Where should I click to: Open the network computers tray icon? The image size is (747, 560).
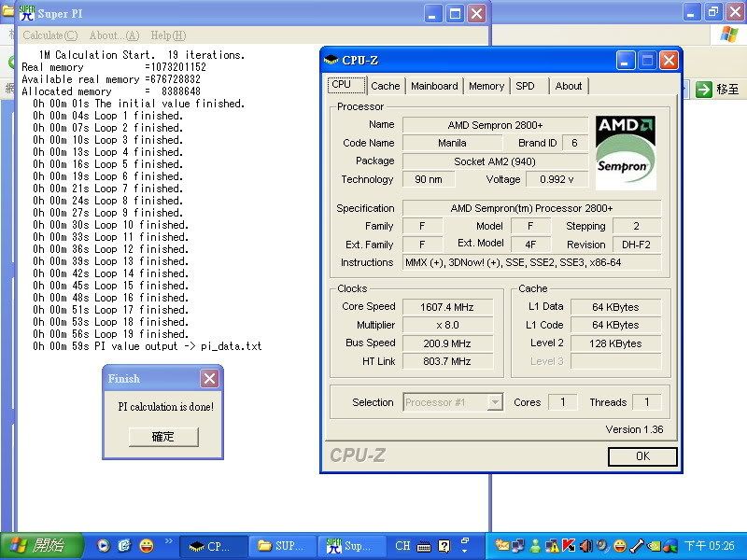click(517, 545)
